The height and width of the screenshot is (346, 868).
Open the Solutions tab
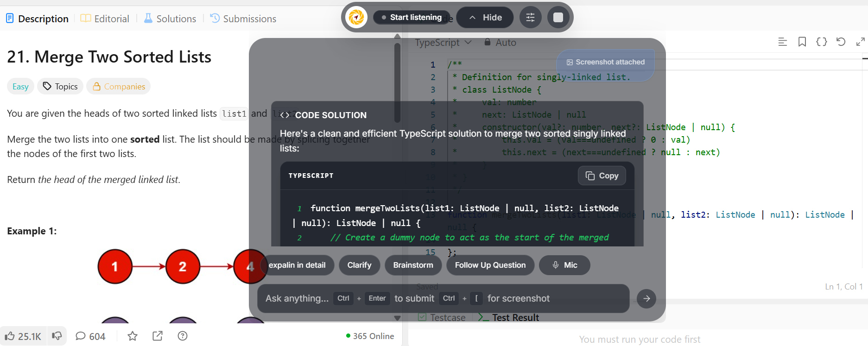(170, 19)
